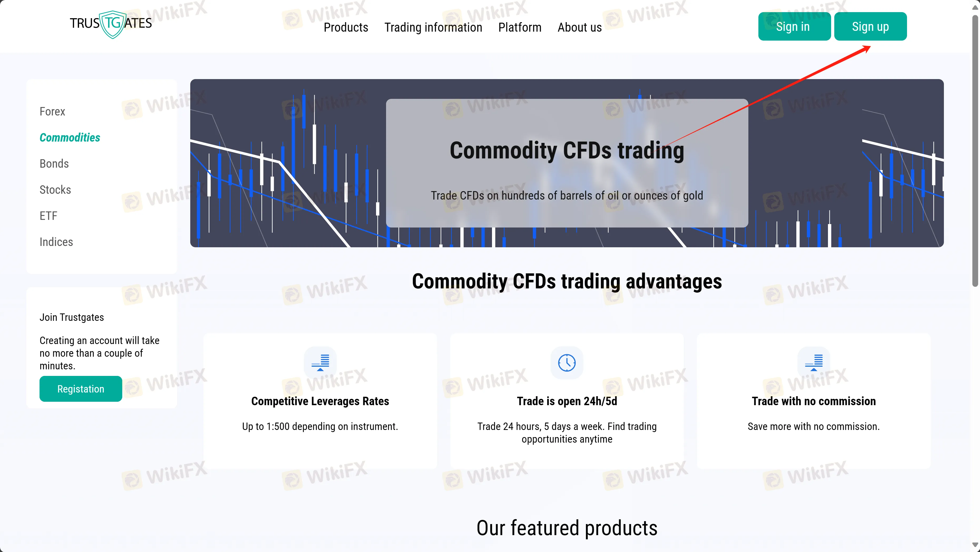Expand the About us navigation menu
Viewport: 980px width, 552px height.
tap(579, 27)
